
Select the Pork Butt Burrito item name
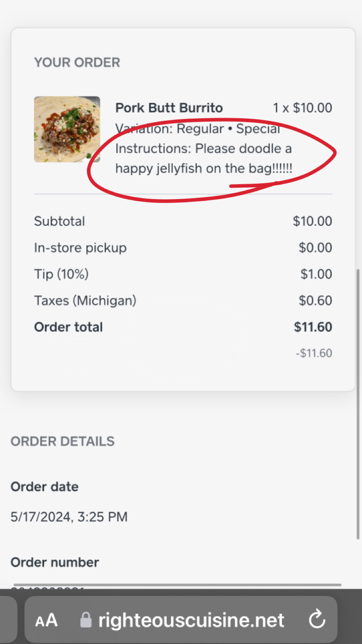click(x=169, y=108)
